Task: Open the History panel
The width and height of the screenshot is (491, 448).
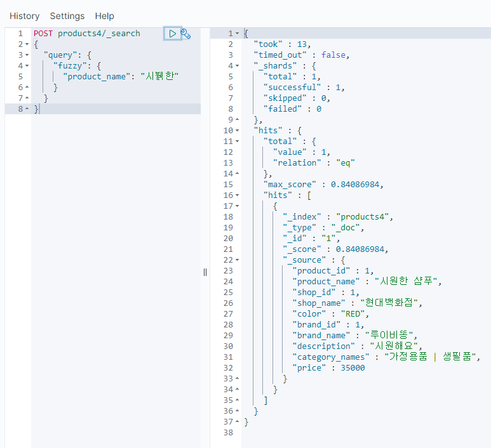Action: point(24,16)
